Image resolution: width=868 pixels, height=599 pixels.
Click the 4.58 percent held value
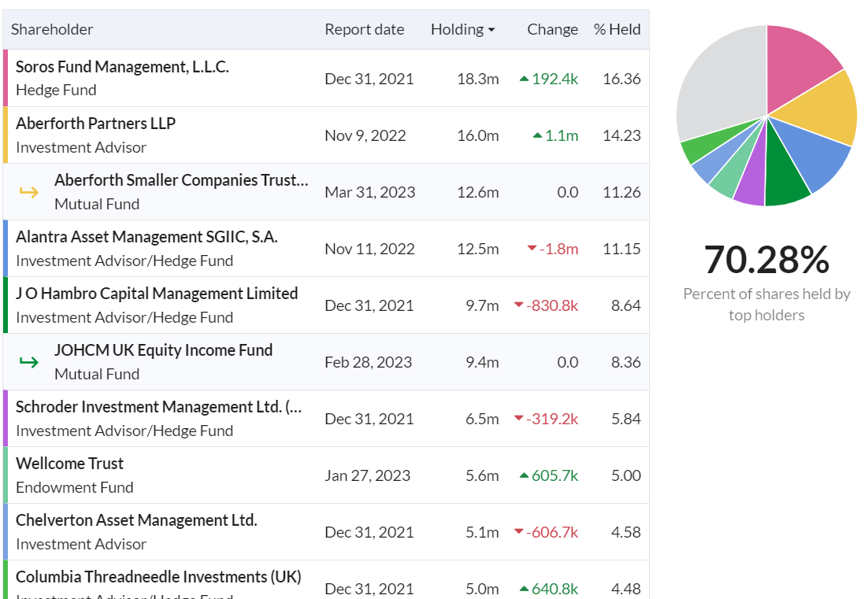pyautogui.click(x=626, y=533)
